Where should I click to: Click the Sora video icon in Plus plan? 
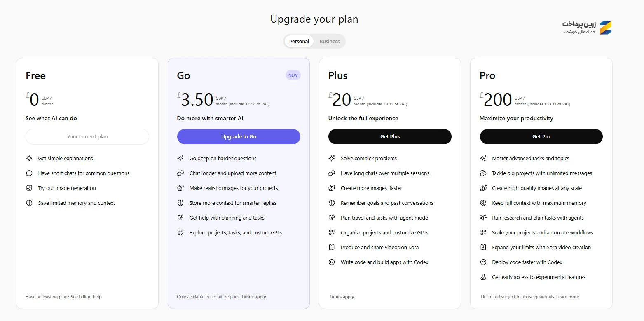click(332, 247)
